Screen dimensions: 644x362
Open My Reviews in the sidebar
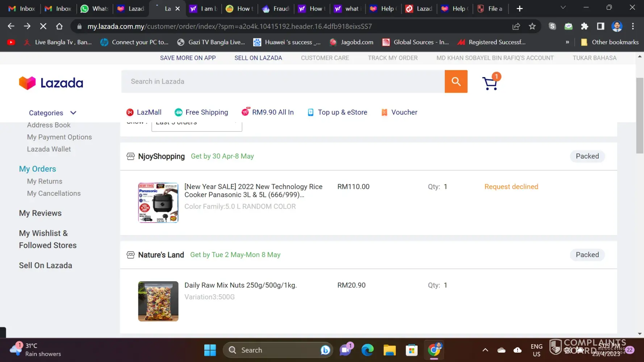[x=40, y=213]
